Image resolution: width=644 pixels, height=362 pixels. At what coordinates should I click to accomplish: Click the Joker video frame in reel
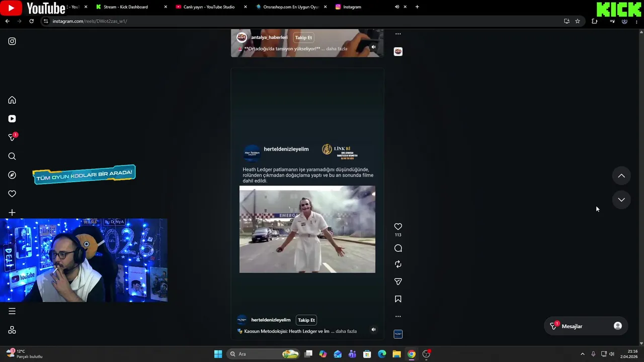[x=307, y=229]
